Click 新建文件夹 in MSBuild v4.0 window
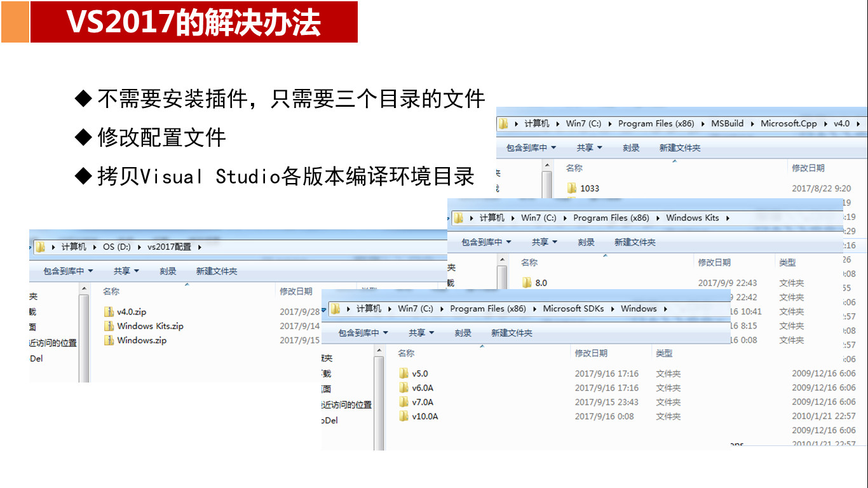Viewport: 868px width, 488px height. click(680, 147)
